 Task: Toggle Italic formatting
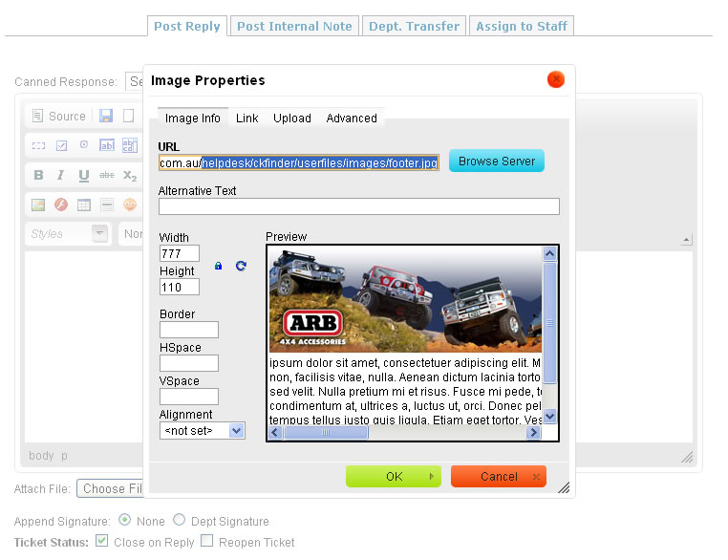[60, 175]
